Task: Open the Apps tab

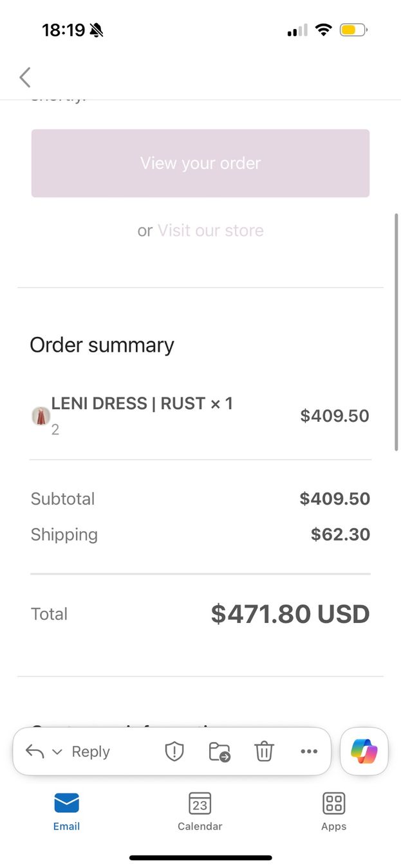Action: (333, 811)
